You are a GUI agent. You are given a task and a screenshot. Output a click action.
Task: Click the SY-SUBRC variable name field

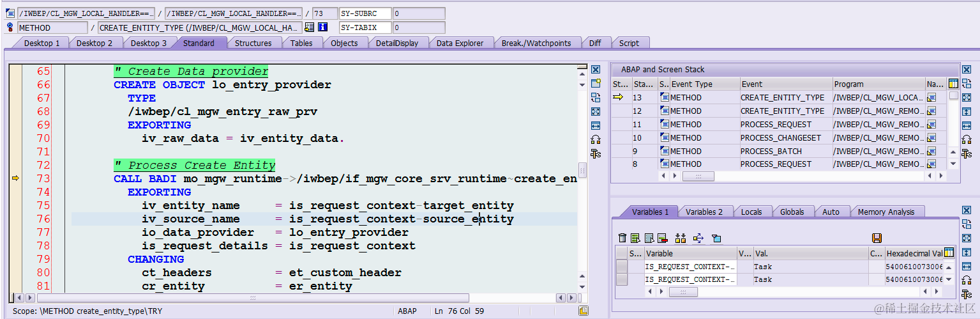tap(365, 13)
